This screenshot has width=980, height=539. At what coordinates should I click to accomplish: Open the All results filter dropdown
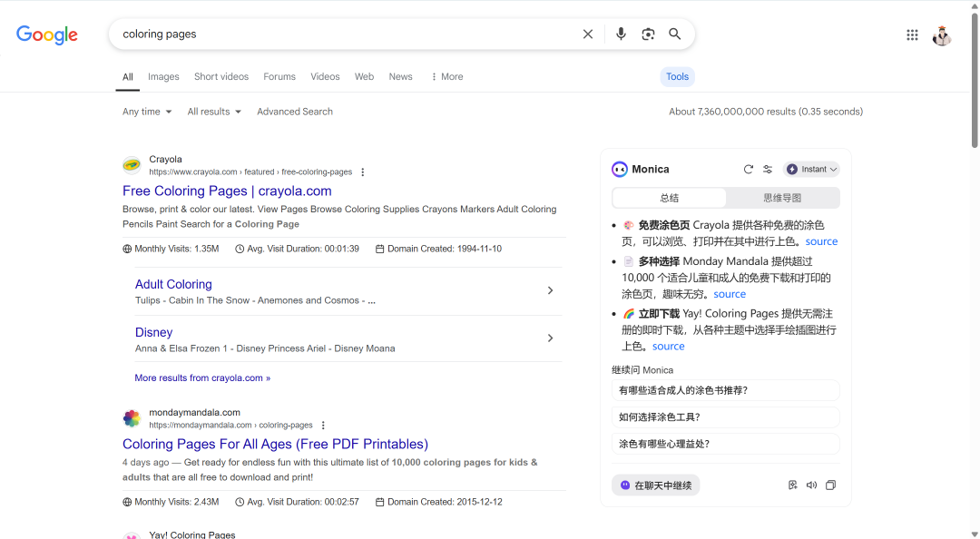pyautogui.click(x=214, y=112)
